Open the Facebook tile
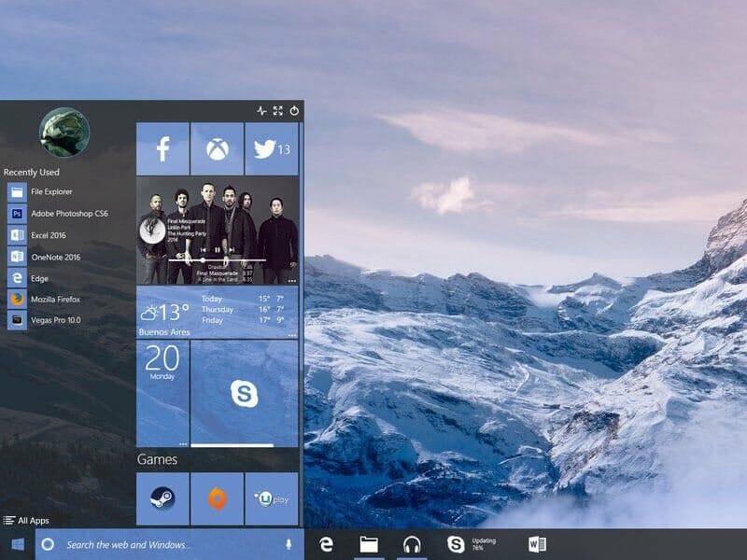The width and height of the screenshot is (747, 560). [x=164, y=148]
